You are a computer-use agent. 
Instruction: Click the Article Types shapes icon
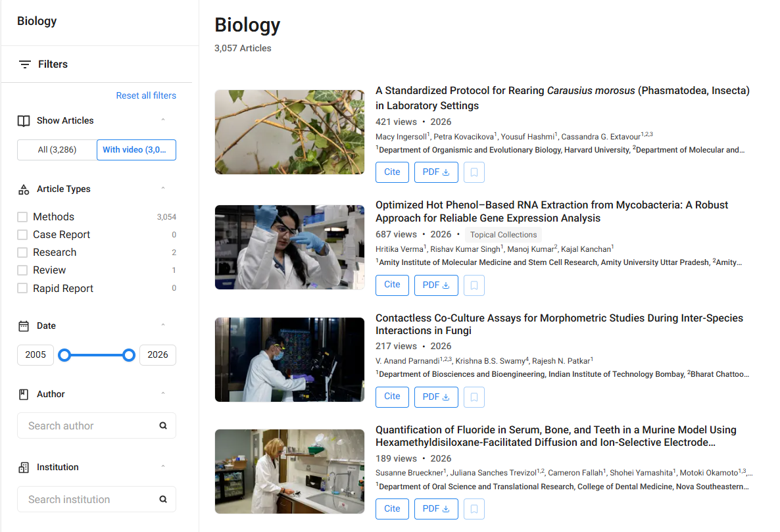[x=24, y=189]
